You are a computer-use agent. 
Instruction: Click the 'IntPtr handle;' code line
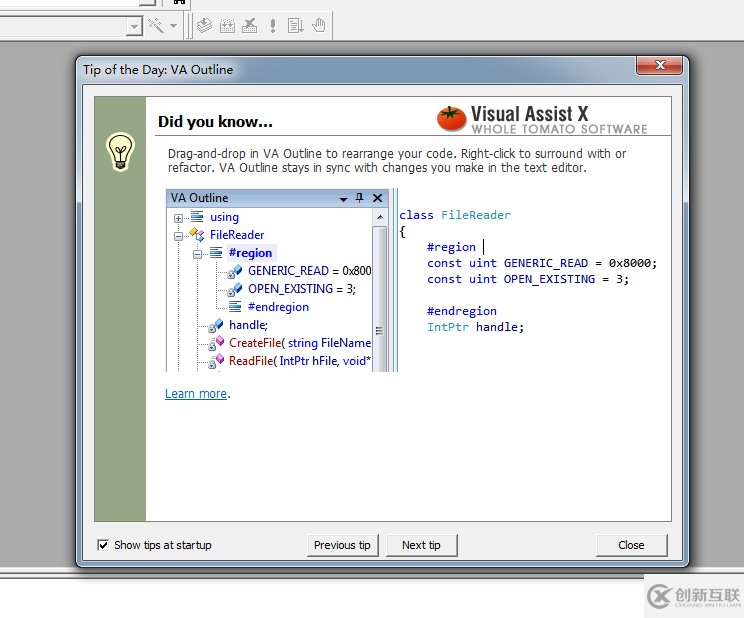coord(475,327)
